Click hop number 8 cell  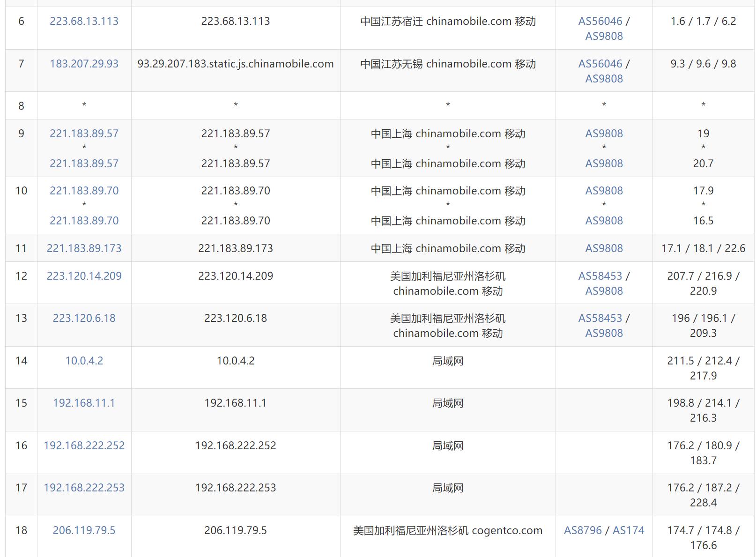coord(21,106)
